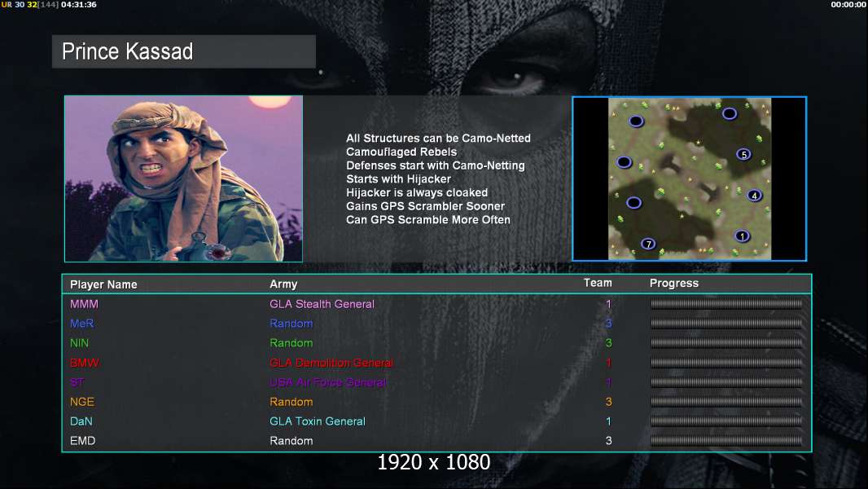Click USA Air Force General army text
Screen dimensions: 868x489
(x=327, y=382)
